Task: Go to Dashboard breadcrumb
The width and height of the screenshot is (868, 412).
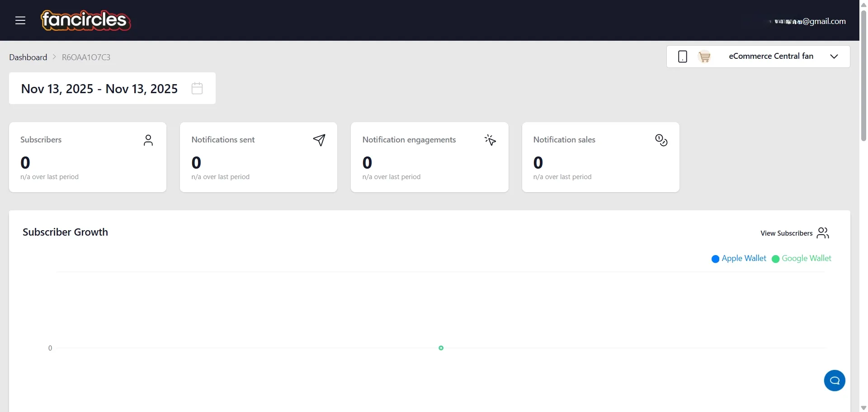Action: pos(28,57)
